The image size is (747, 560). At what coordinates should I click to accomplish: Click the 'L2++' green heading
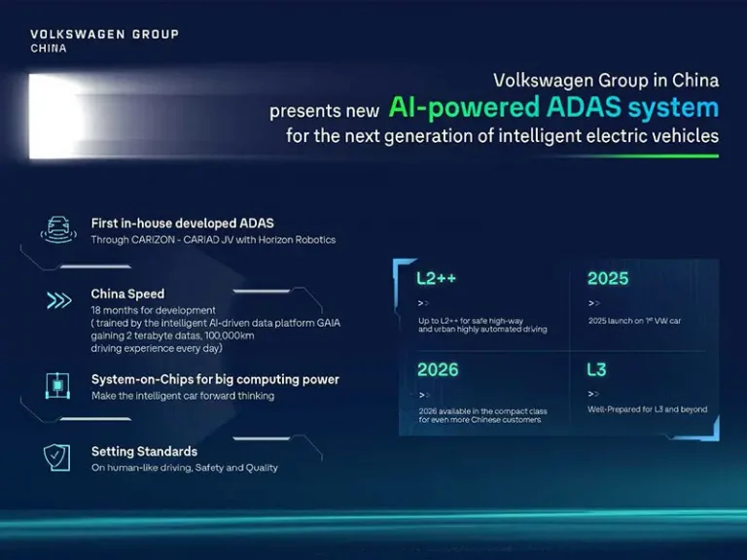437,278
